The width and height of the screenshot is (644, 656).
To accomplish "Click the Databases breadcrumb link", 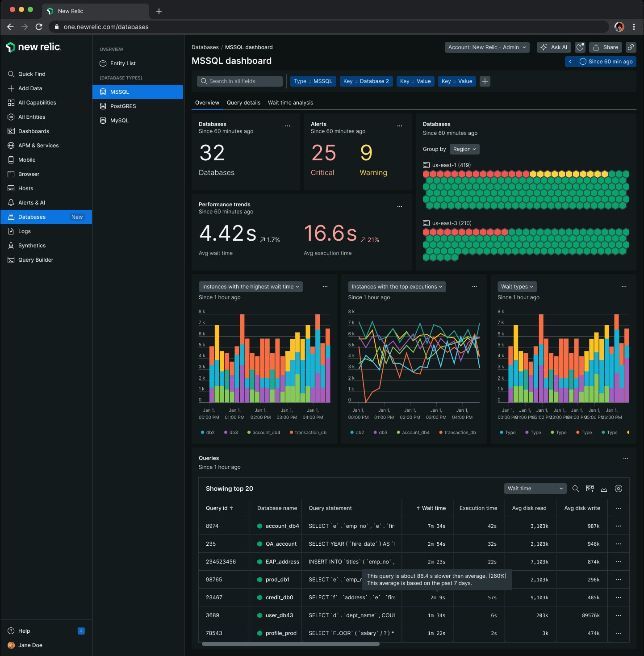I will [205, 47].
